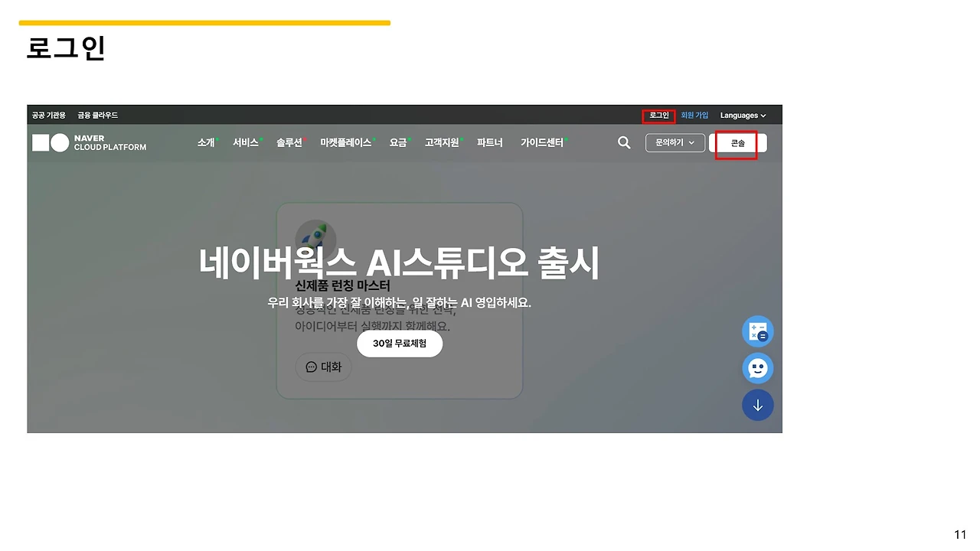980x551 pixels.
Task: Open the price calculator floating icon
Action: 757,331
